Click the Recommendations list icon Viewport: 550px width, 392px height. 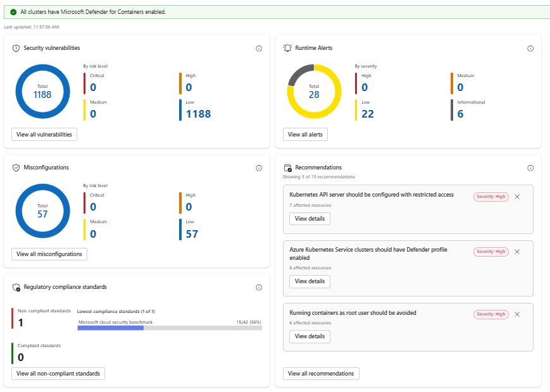click(x=287, y=168)
